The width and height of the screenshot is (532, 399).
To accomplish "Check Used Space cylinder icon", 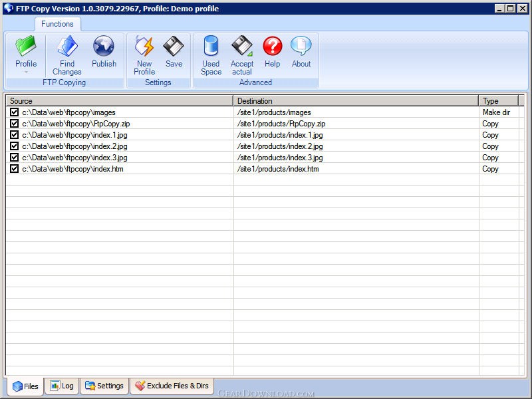I will (x=211, y=46).
